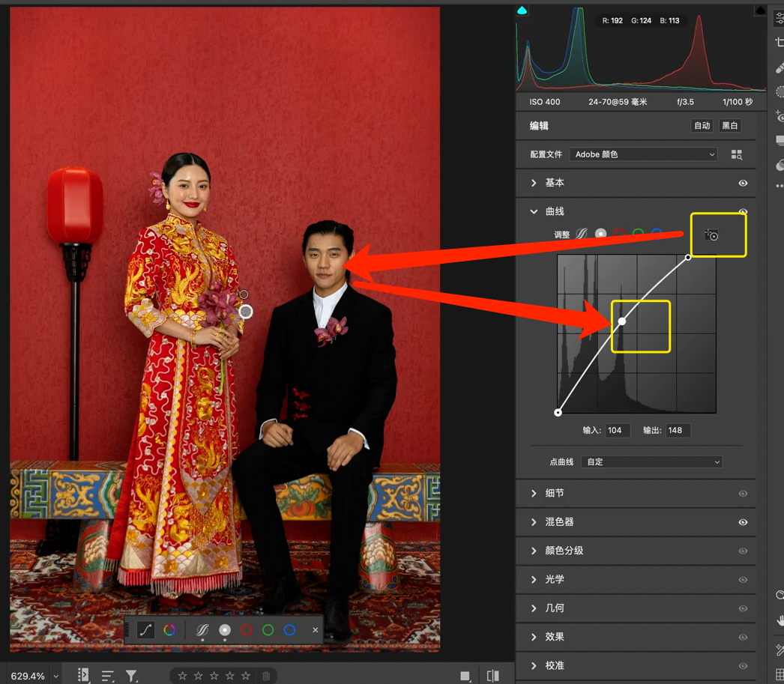
Task: Toggle the filmstrip panel icon
Action: [x=83, y=676]
